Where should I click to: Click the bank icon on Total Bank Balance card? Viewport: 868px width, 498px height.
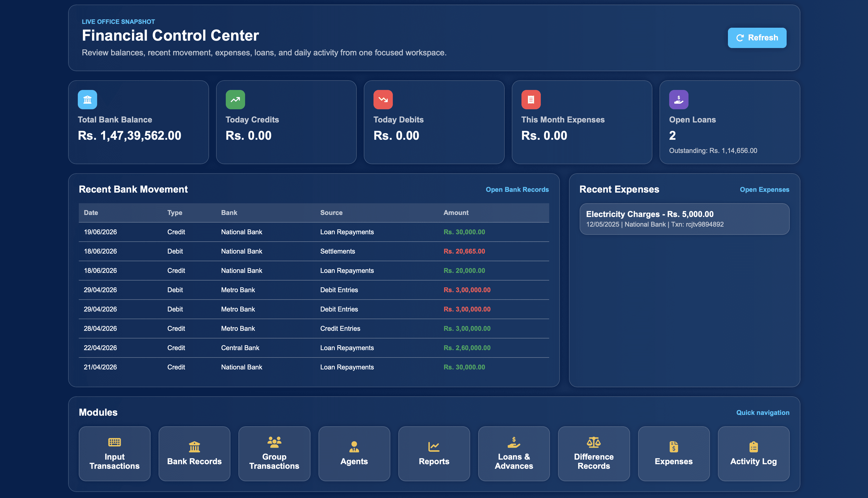(87, 100)
